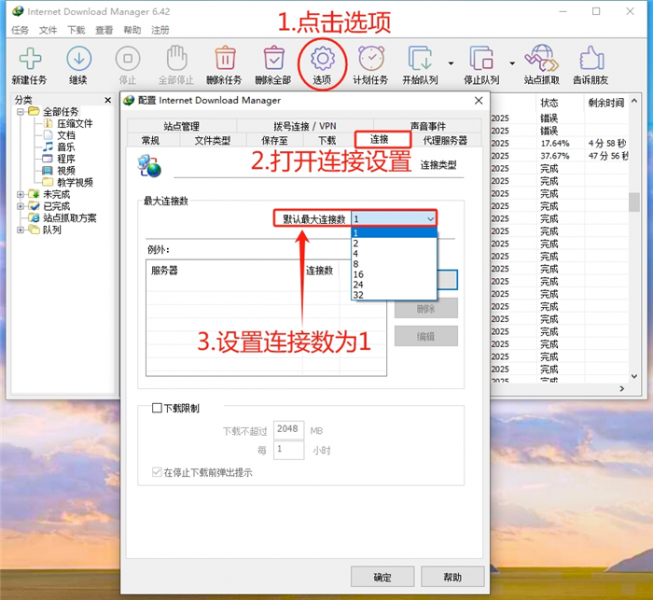
Task: Switch to 连接 tab
Action: (382, 139)
